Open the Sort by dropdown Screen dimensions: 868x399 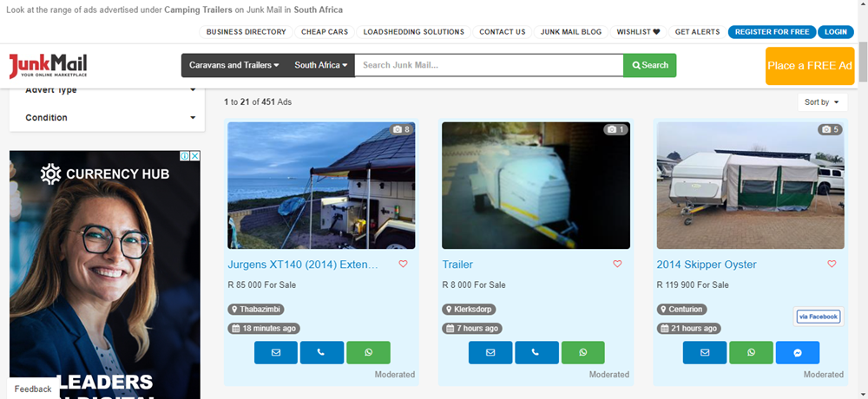click(822, 102)
